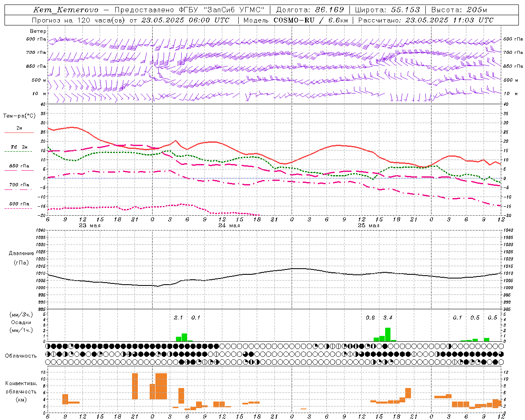This screenshot has height=420, width=525.
Task: Select the forecast start 23.05.2025 06:00 UTC
Action: click(185, 20)
